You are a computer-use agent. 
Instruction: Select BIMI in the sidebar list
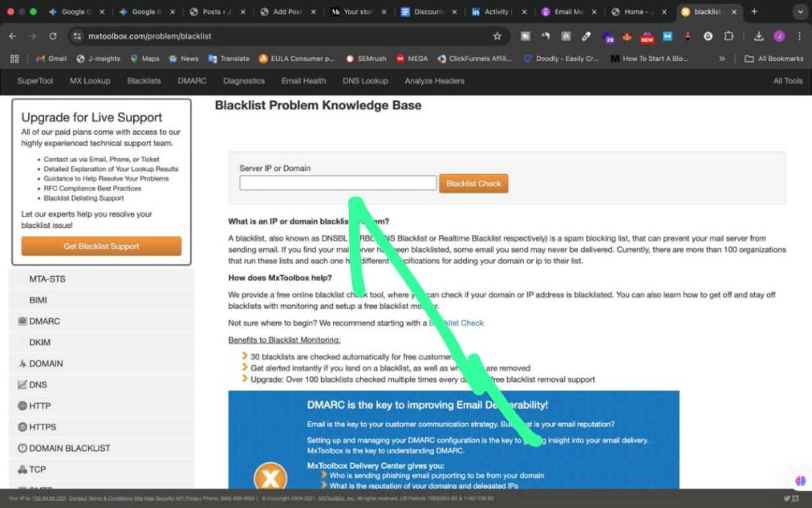pos(101,300)
